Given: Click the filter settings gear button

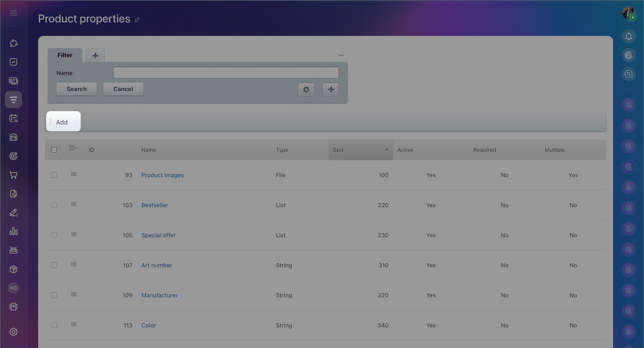Looking at the screenshot, I should (x=306, y=90).
